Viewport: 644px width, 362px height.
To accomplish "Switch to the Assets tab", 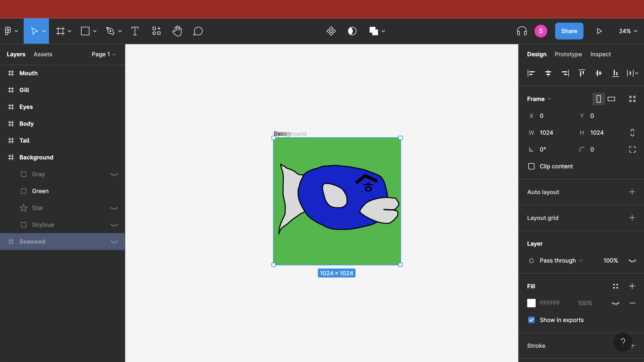I will pyautogui.click(x=43, y=54).
